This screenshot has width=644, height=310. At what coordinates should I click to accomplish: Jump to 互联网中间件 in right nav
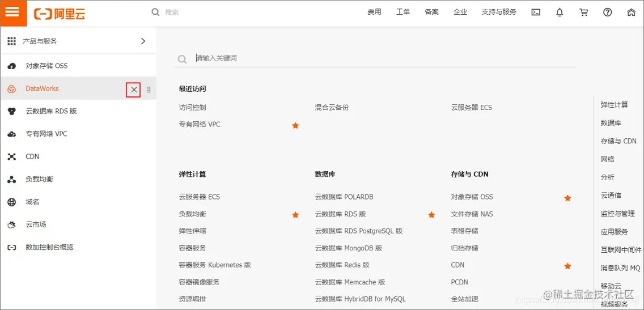[x=621, y=249]
